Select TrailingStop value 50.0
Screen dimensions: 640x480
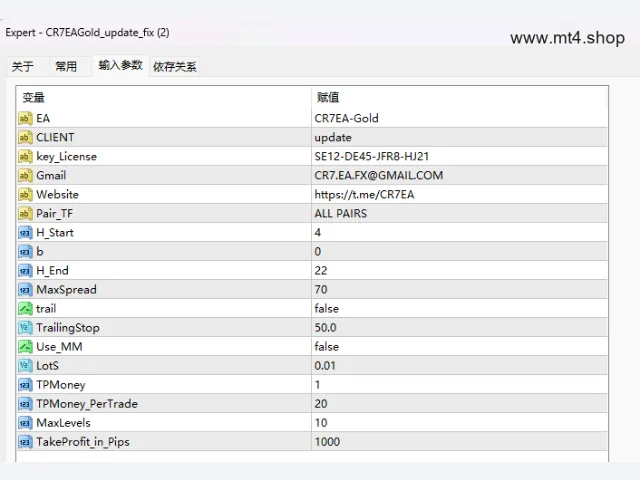[459, 328]
